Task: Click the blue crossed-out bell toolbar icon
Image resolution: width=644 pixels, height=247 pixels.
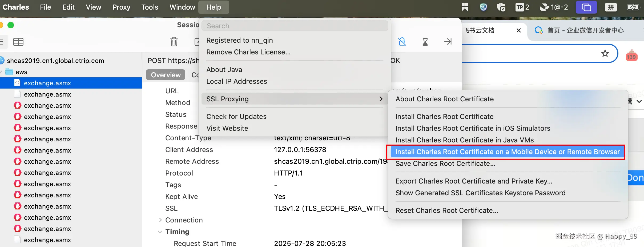Action: [402, 42]
